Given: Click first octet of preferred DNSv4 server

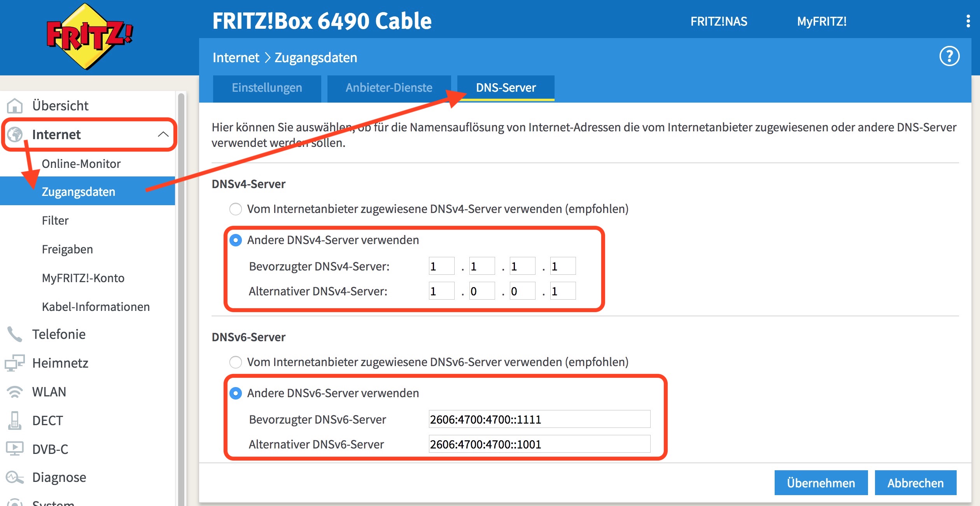Looking at the screenshot, I should tap(441, 266).
